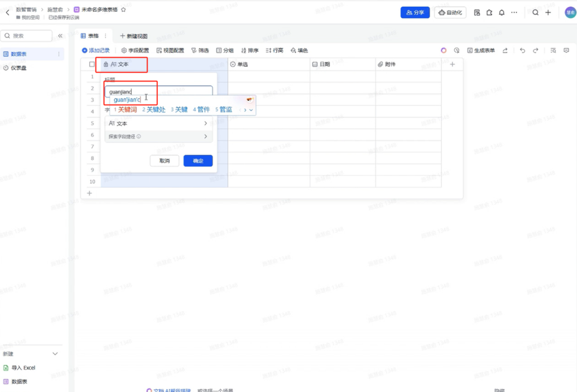The image size is (577, 392).
Task: Choose IME candidate 关键
Action: click(x=179, y=110)
